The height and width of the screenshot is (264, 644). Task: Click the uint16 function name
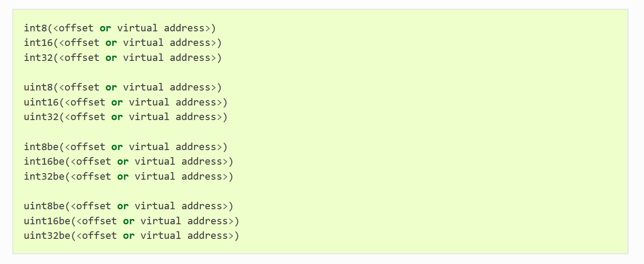pos(42,102)
